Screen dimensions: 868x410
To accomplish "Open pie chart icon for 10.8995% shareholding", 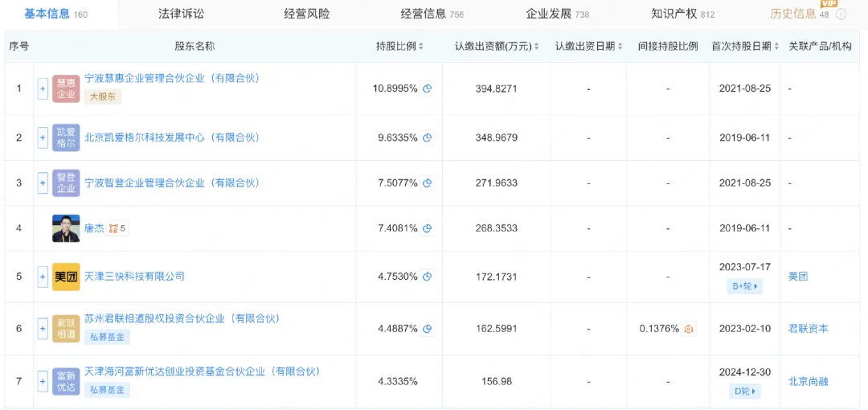I will tap(427, 88).
